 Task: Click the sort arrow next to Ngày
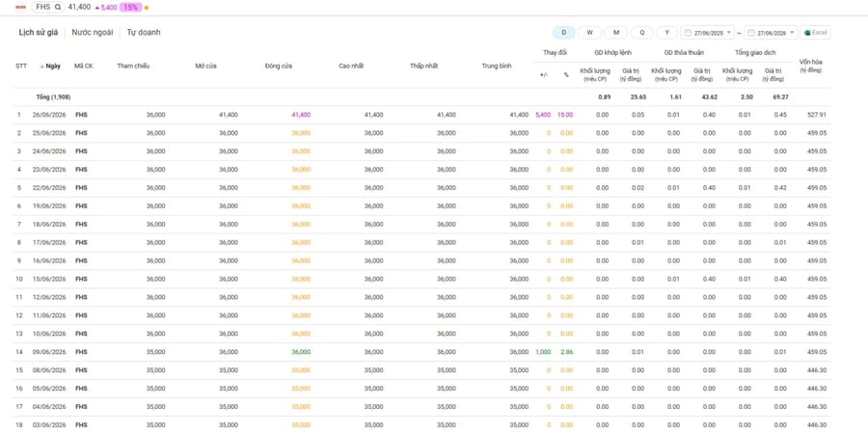(x=42, y=66)
